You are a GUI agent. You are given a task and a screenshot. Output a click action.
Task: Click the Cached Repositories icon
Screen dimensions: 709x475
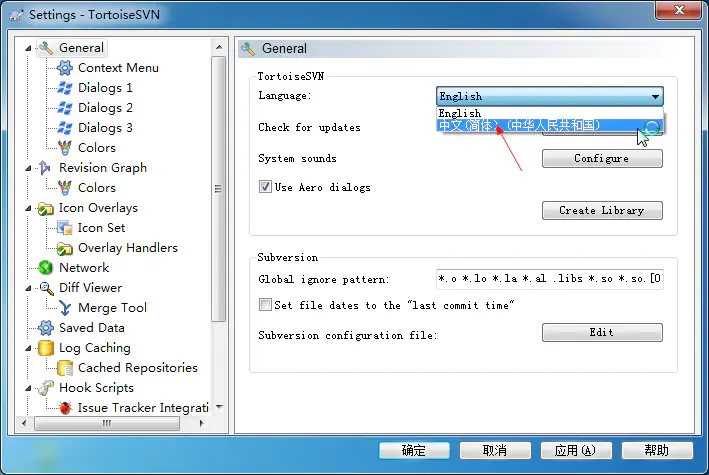click(65, 368)
